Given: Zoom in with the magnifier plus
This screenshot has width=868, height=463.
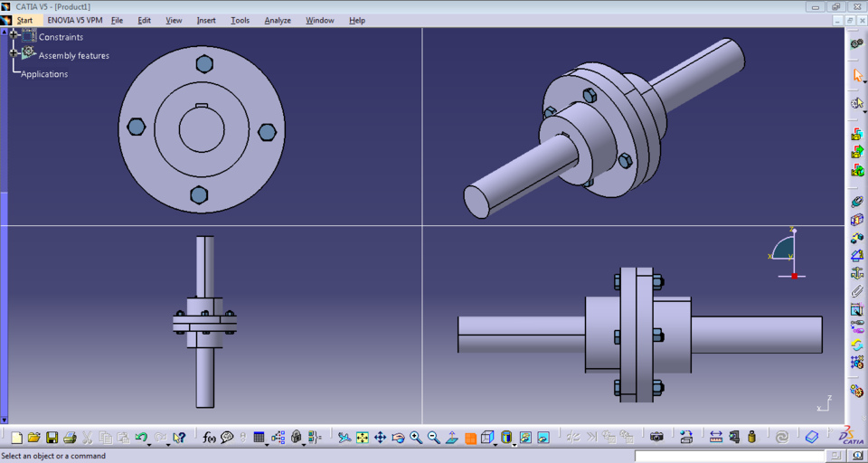Looking at the screenshot, I should 416,438.
